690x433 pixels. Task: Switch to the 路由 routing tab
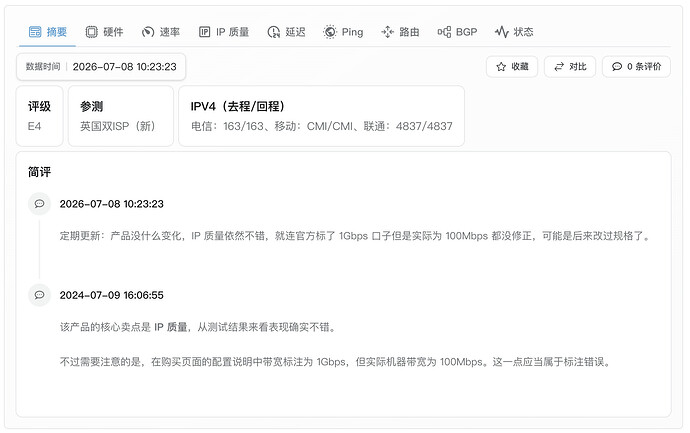click(x=400, y=32)
